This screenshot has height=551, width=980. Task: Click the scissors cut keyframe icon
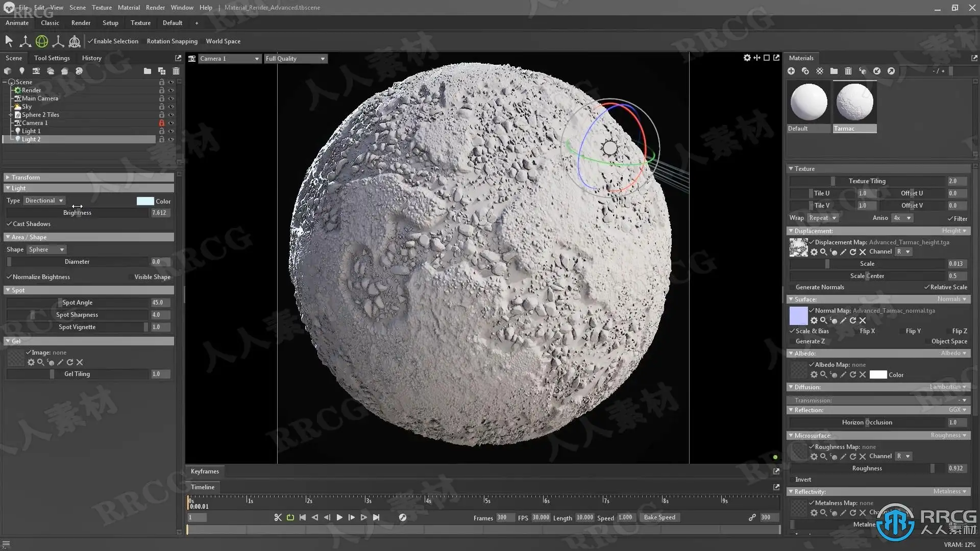click(x=278, y=517)
